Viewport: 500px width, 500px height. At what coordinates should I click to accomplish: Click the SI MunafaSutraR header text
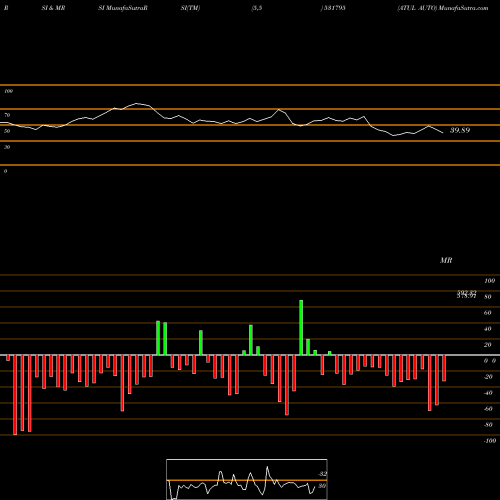point(123,8)
